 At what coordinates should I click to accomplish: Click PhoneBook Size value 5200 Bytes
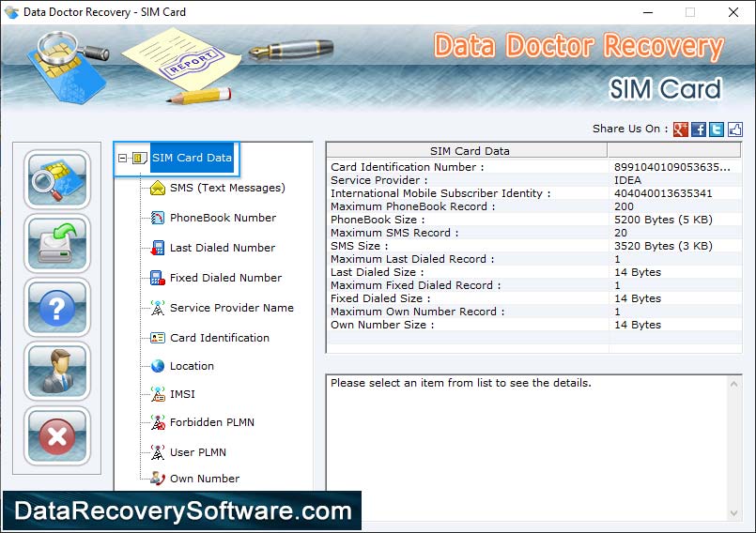[x=663, y=220]
